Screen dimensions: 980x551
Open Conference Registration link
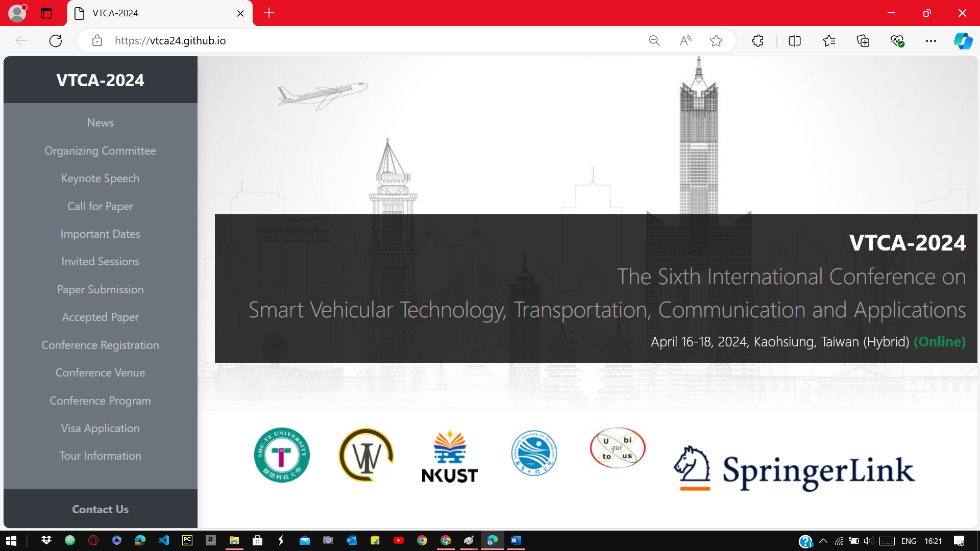(x=100, y=345)
